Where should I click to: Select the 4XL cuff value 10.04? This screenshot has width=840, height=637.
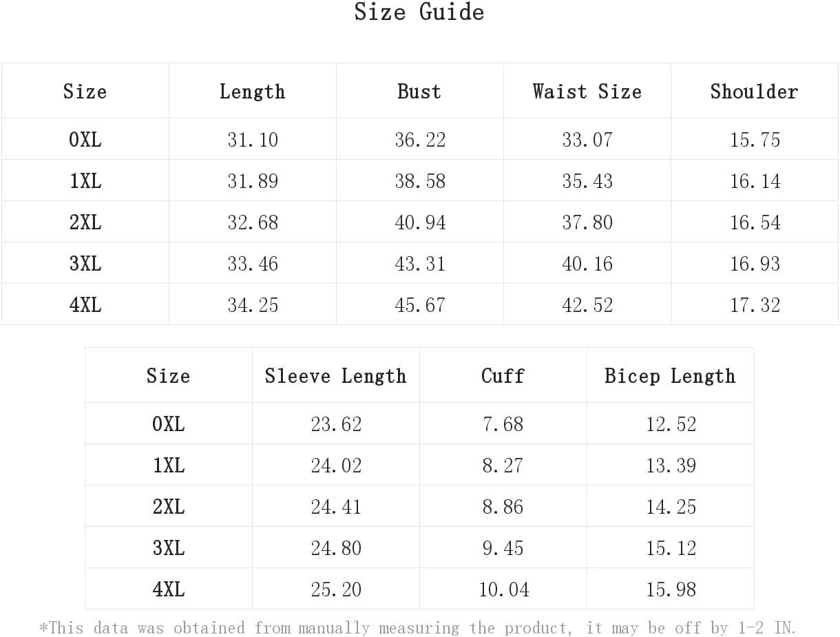[504, 589]
